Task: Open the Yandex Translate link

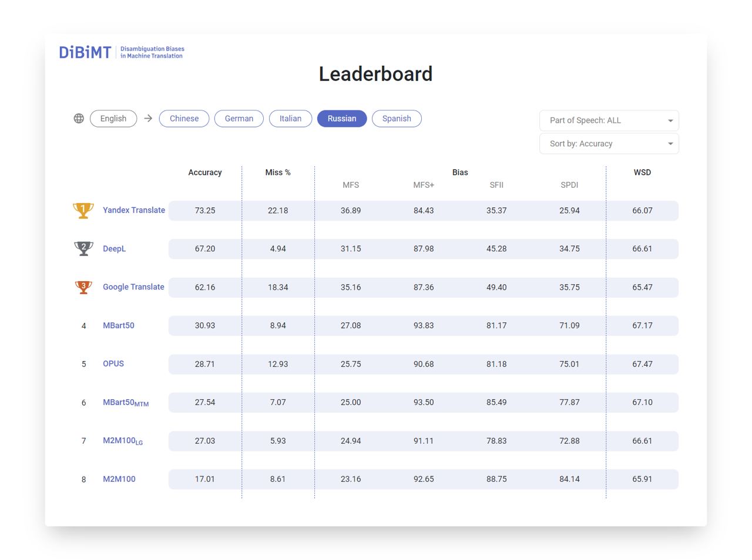Action: tap(134, 210)
